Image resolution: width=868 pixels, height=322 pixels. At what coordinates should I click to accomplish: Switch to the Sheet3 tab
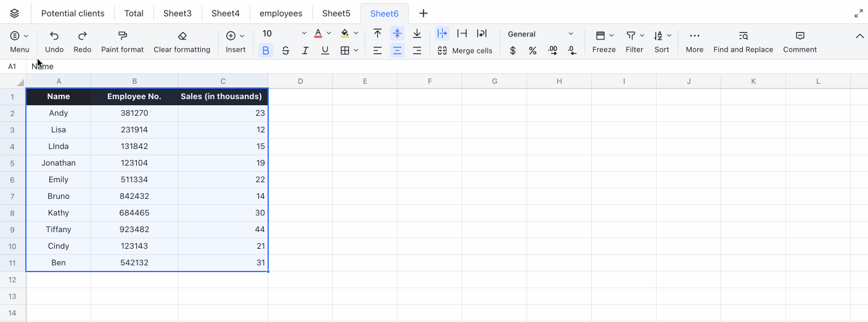[178, 13]
